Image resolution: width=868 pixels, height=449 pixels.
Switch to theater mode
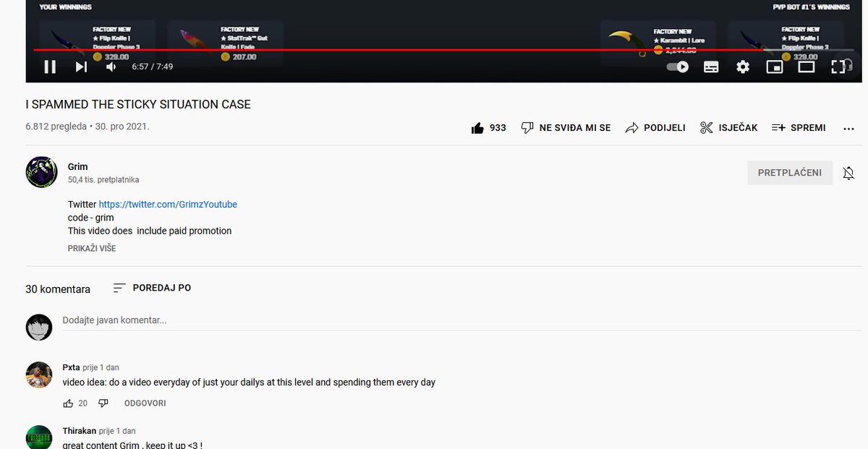point(807,67)
